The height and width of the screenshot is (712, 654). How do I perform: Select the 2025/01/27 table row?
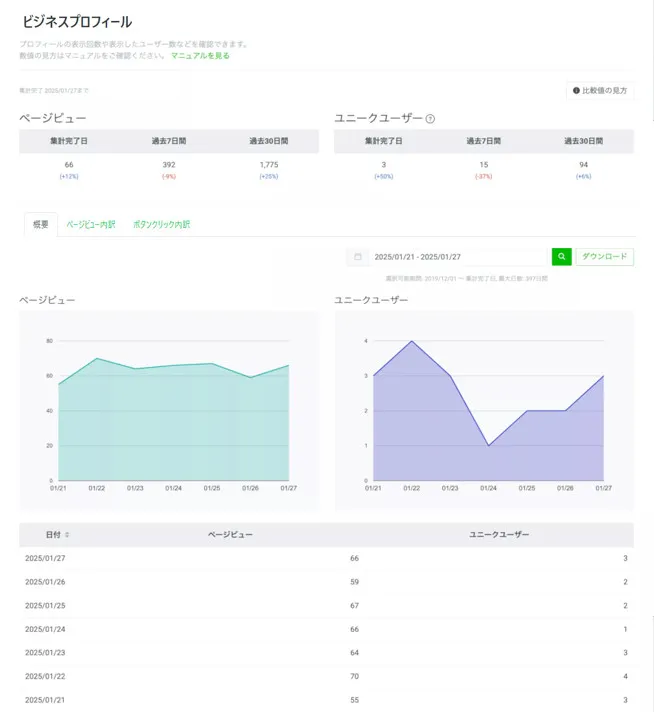coord(326,559)
